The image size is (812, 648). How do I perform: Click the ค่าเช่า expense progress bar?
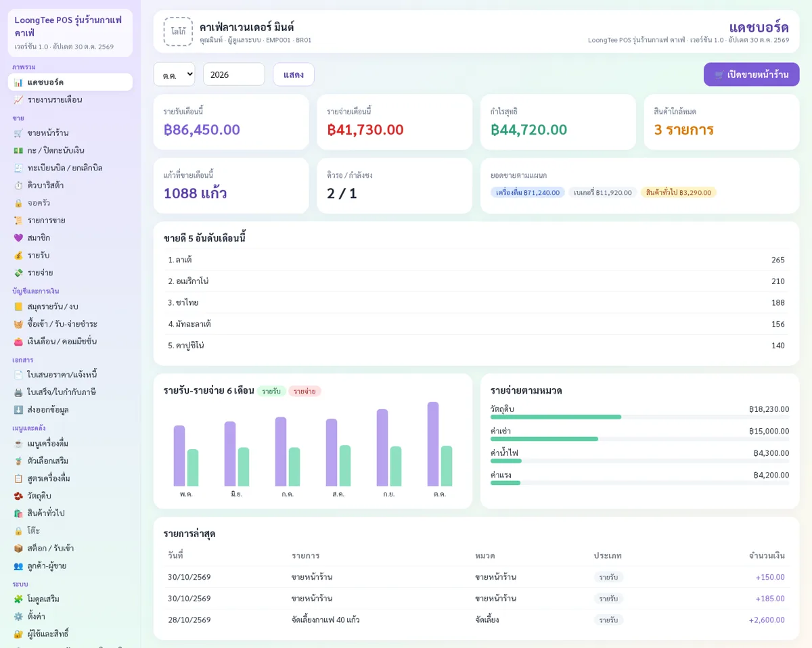click(x=639, y=439)
